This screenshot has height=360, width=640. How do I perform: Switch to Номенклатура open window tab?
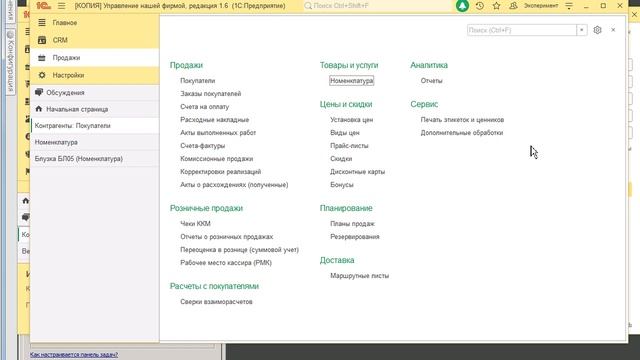pyautogui.click(x=95, y=142)
